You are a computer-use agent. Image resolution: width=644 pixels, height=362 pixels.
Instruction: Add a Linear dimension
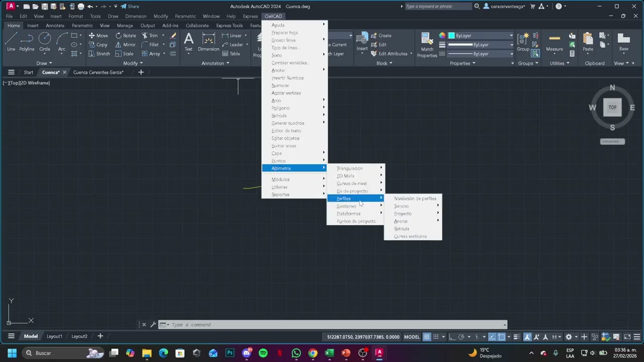(x=232, y=36)
